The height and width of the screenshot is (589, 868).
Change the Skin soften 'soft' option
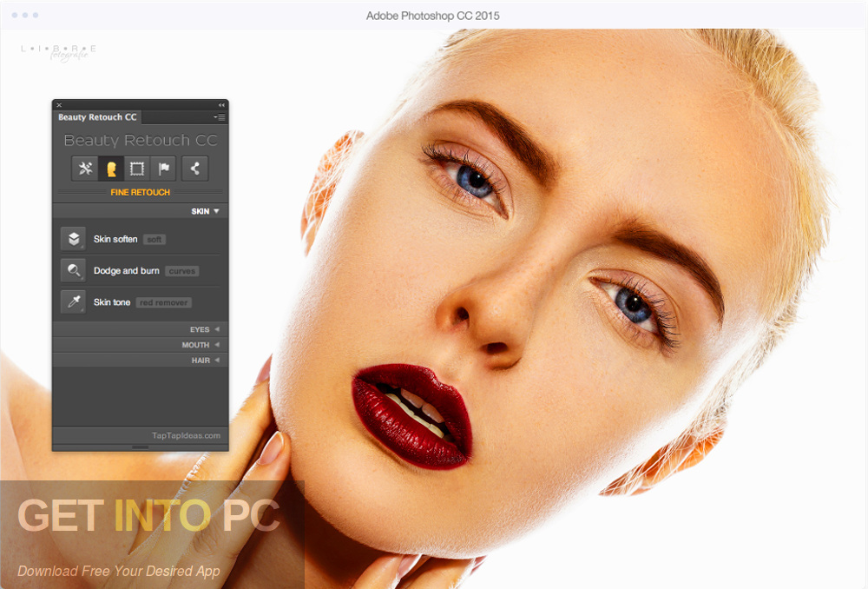point(155,240)
